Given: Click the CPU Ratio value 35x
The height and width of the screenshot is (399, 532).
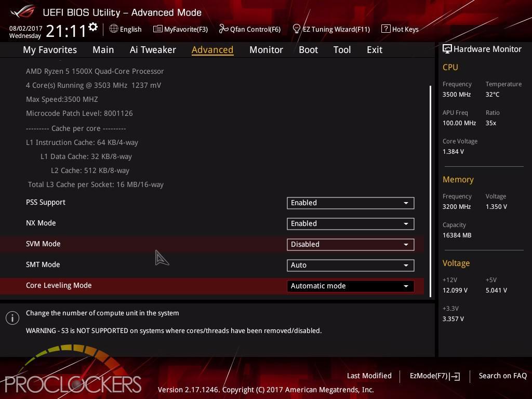Looking at the screenshot, I should point(490,123).
